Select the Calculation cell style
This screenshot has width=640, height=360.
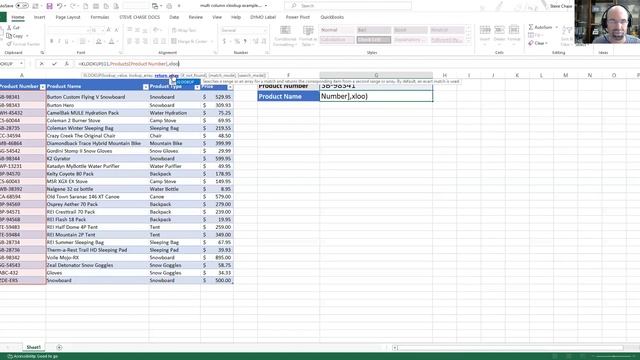coord(337,40)
